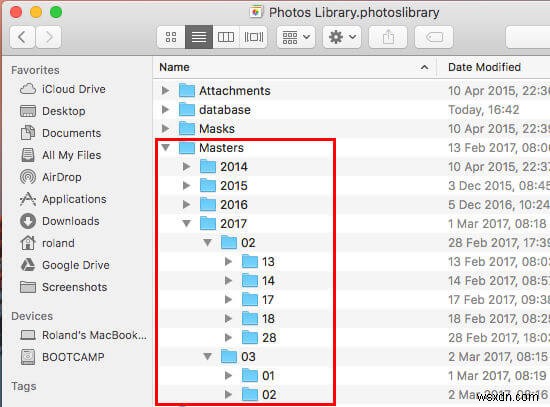Select the Attachments folder icon
Viewport: 550px width, 407px height.
(x=187, y=90)
